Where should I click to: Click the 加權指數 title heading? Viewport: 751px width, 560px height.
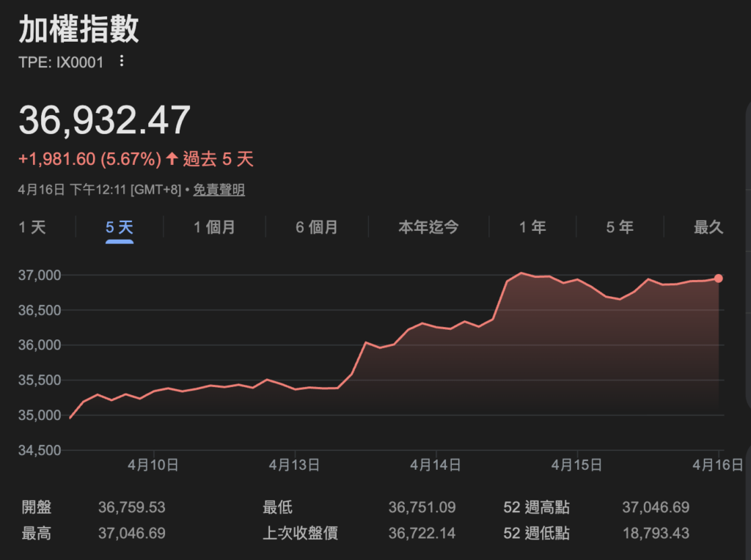(x=78, y=30)
